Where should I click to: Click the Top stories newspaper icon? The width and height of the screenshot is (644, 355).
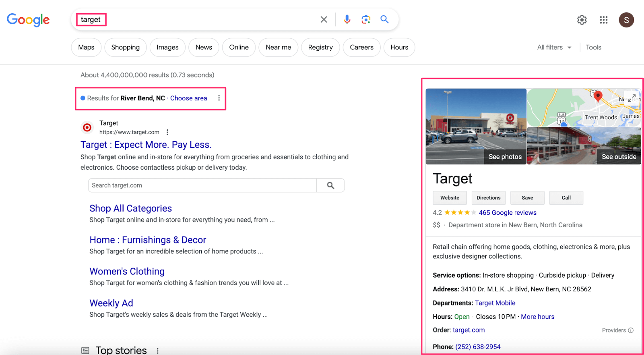tap(85, 351)
